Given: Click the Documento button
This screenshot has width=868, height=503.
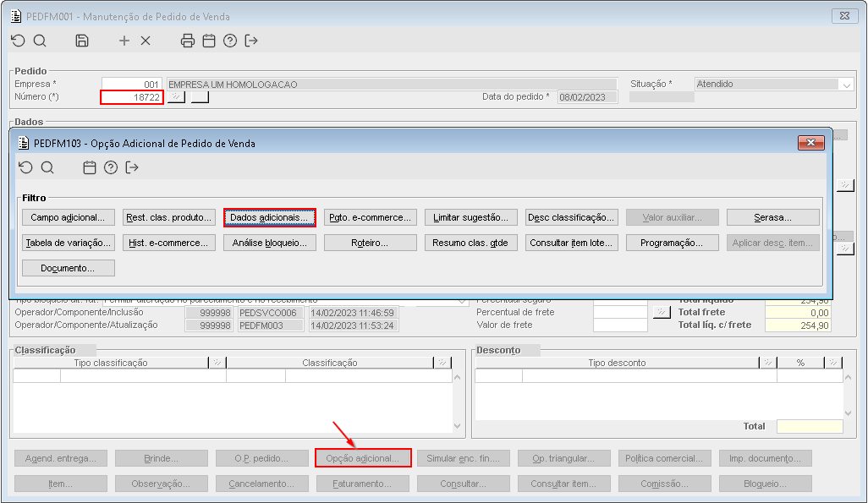Looking at the screenshot, I should click(68, 268).
